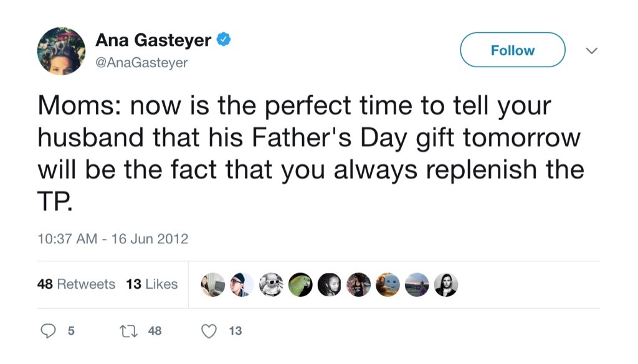Click the Ana Gasteyer display name
The image size is (638, 364).
click(155, 39)
